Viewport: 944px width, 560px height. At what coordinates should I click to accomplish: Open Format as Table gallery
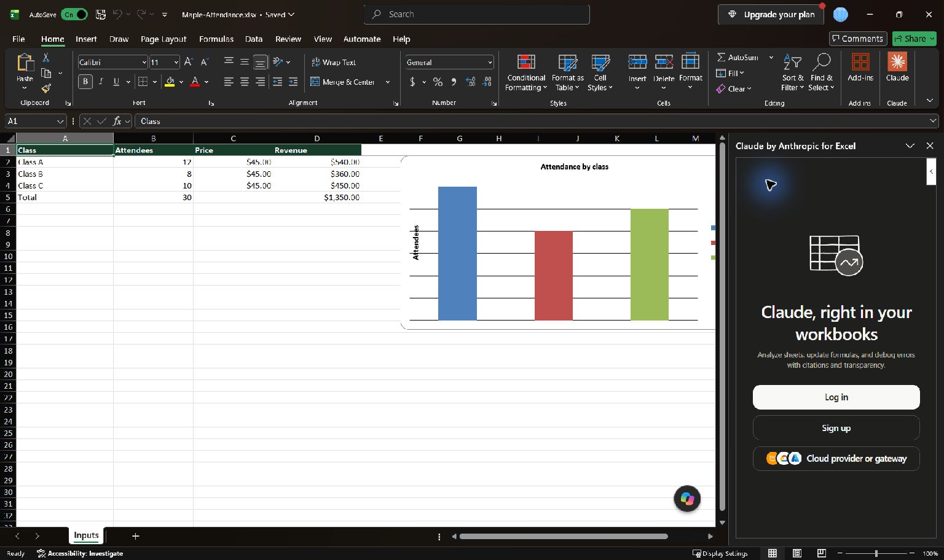[x=567, y=73]
